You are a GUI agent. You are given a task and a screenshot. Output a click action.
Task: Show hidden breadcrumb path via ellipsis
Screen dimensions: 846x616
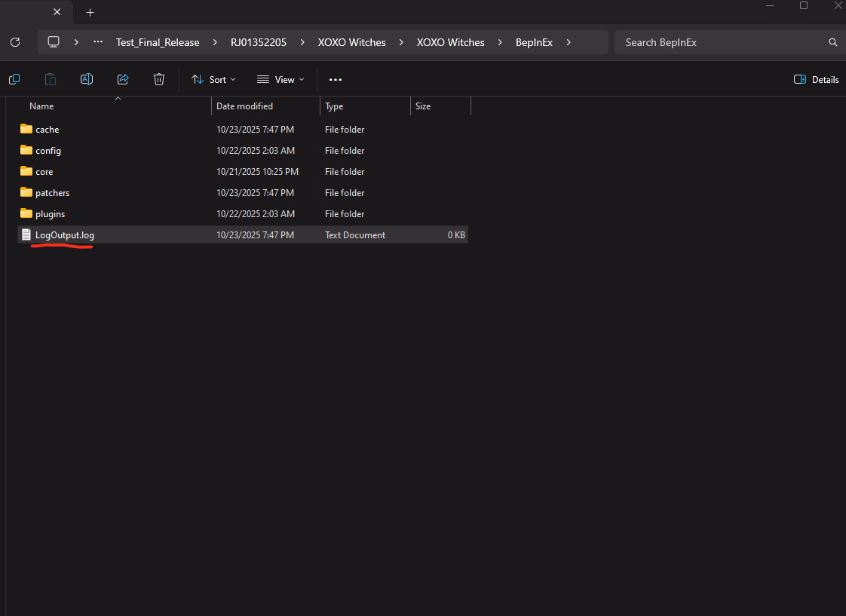pyautogui.click(x=98, y=42)
